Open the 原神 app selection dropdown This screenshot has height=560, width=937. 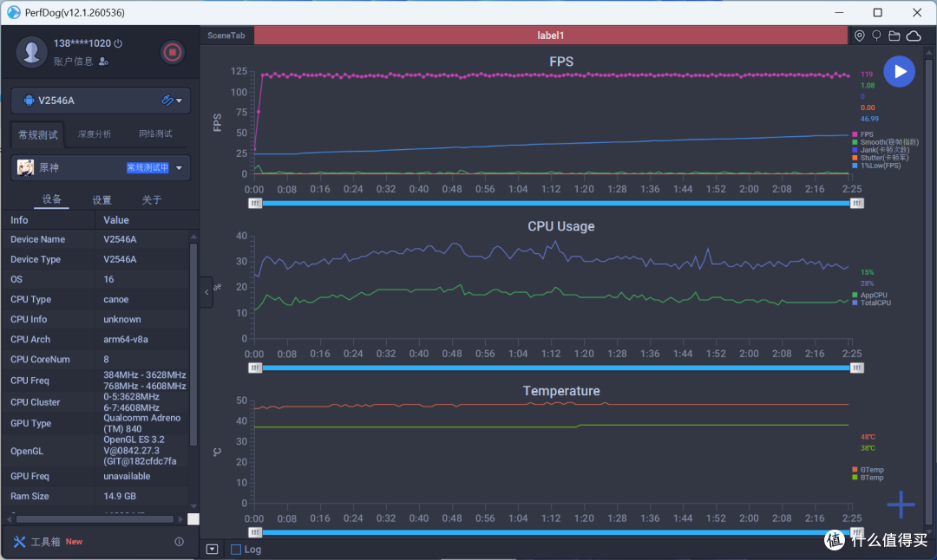tap(179, 168)
